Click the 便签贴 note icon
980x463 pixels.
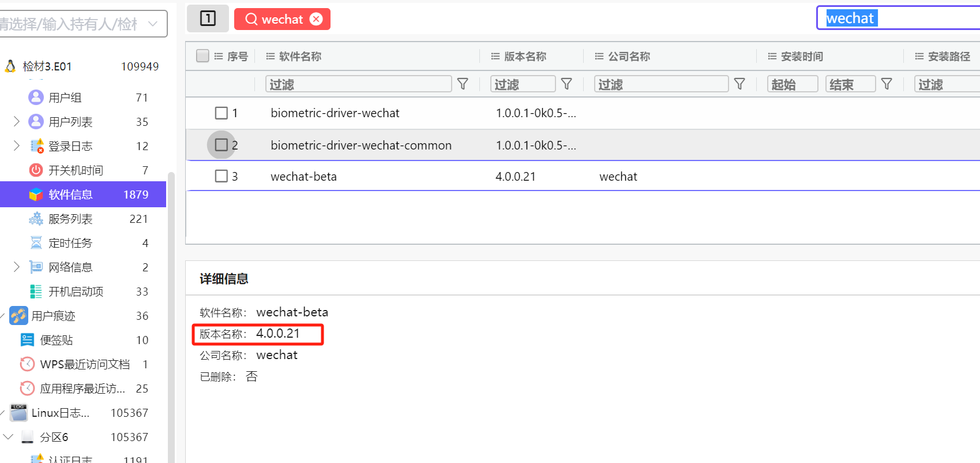tap(27, 340)
